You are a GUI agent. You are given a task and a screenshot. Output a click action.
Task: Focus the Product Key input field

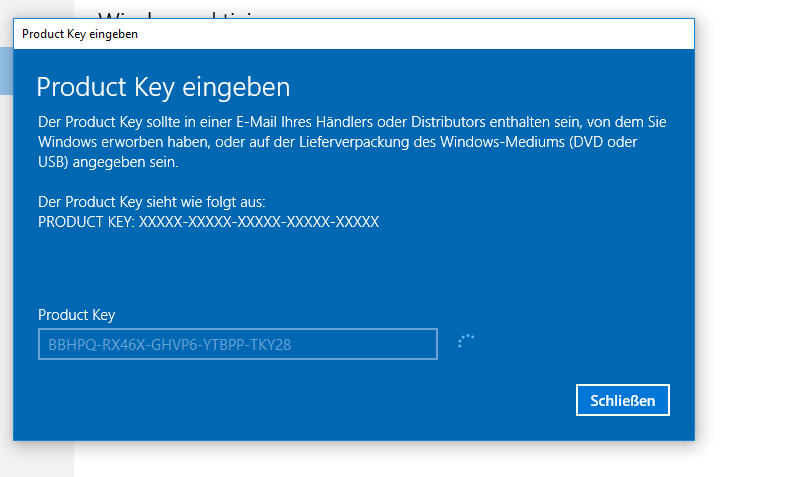click(x=237, y=344)
